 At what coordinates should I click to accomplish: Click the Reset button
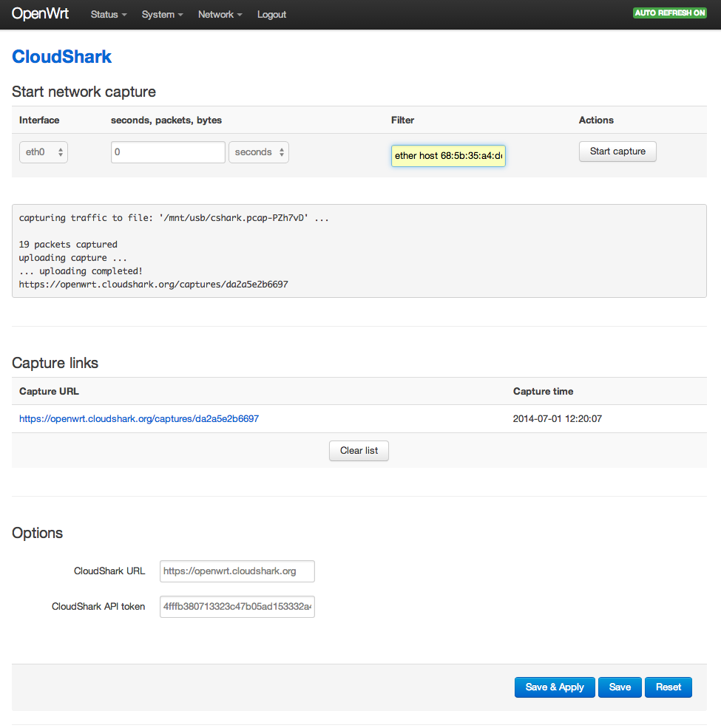668,687
